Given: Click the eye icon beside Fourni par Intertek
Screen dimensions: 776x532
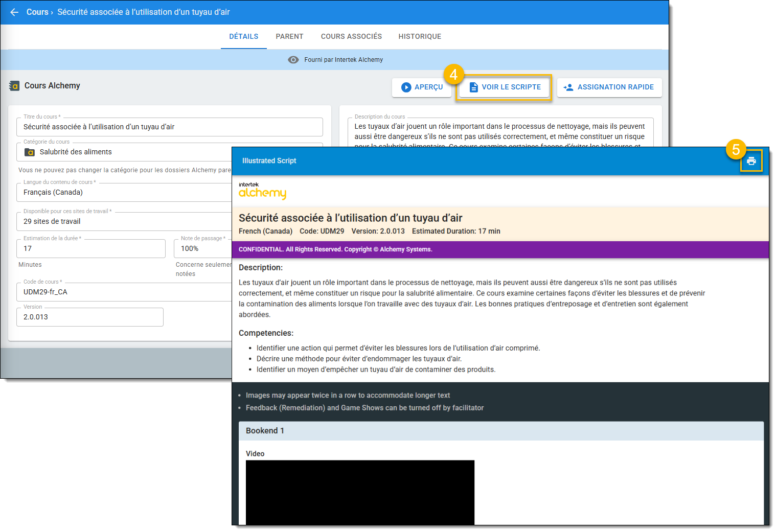Looking at the screenshot, I should click(x=293, y=60).
